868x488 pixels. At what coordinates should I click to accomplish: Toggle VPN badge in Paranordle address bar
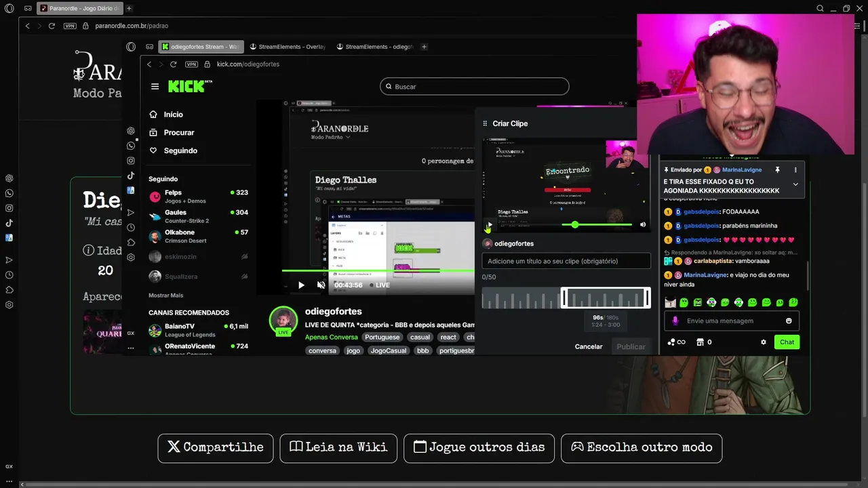(x=70, y=26)
